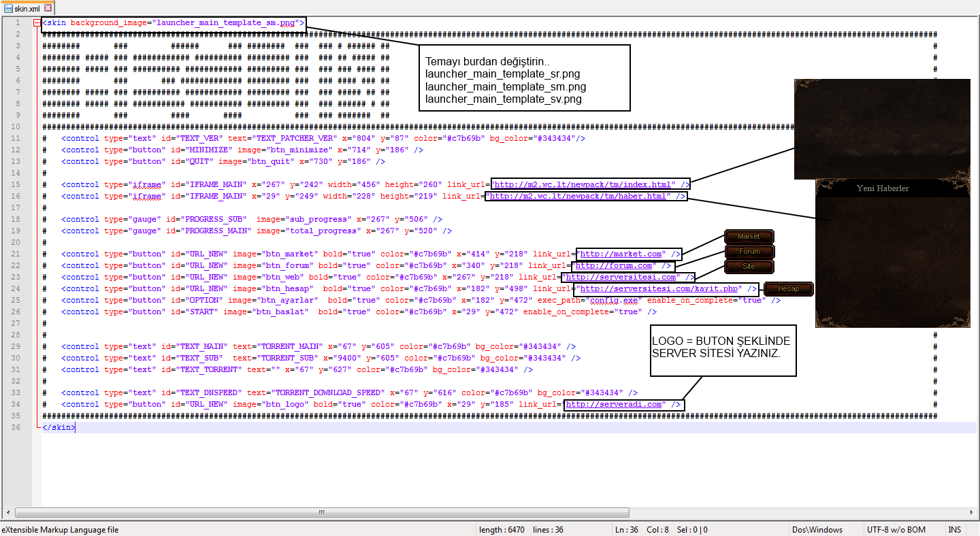Click the horizontal scrollbar left arrow
Image resolution: width=980 pixels, height=536 pixels.
click(x=9, y=512)
